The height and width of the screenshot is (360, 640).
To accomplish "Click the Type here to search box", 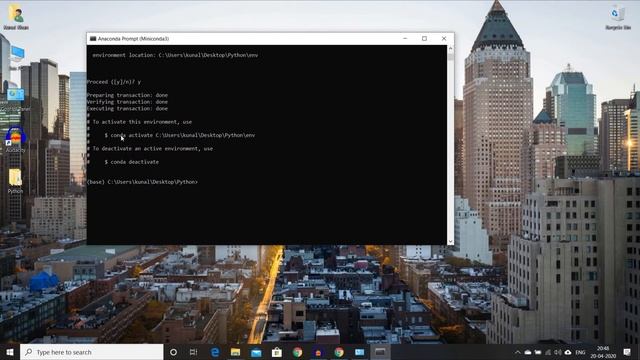I will (x=91, y=352).
